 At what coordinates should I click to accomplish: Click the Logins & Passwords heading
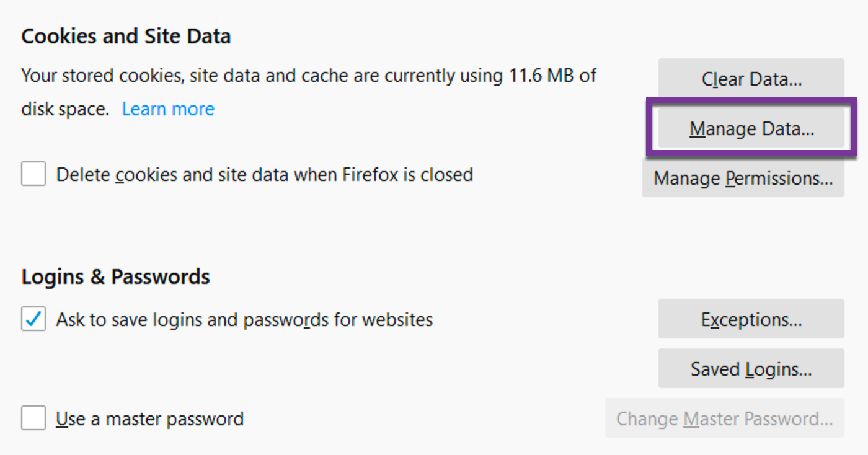(115, 276)
